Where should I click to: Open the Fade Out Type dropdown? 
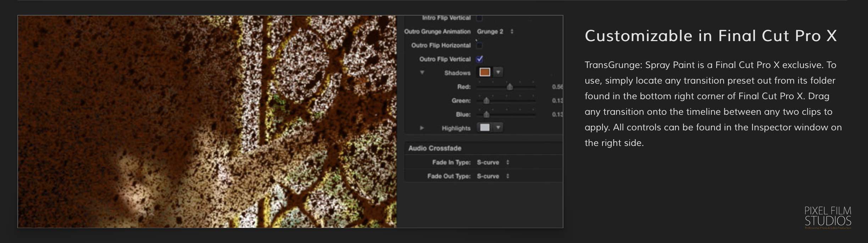[493, 176]
